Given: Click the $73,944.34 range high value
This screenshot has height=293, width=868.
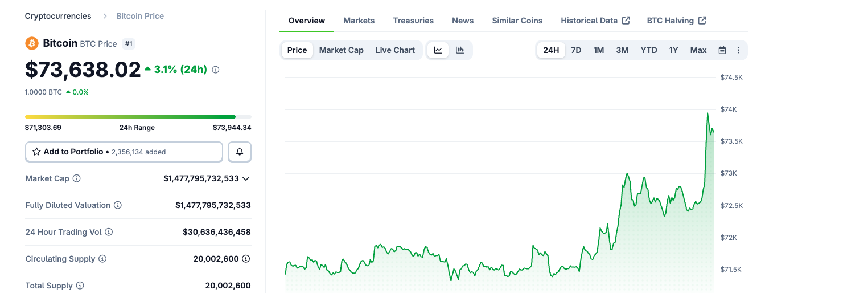Looking at the screenshot, I should [232, 128].
